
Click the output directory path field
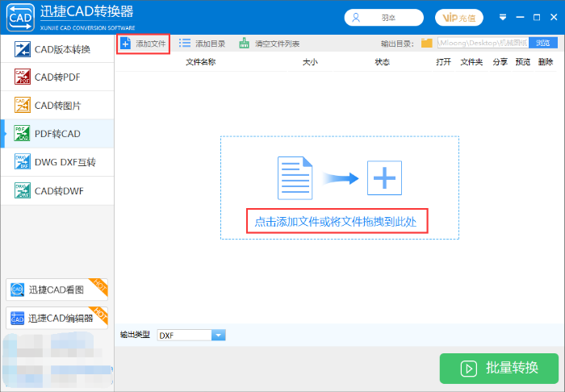pyautogui.click(x=483, y=44)
